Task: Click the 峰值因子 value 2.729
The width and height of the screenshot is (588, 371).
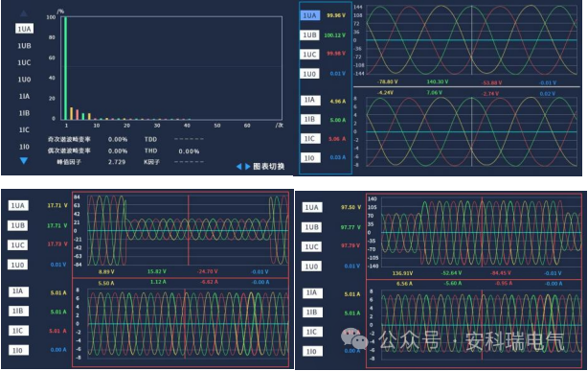Action: [117, 162]
